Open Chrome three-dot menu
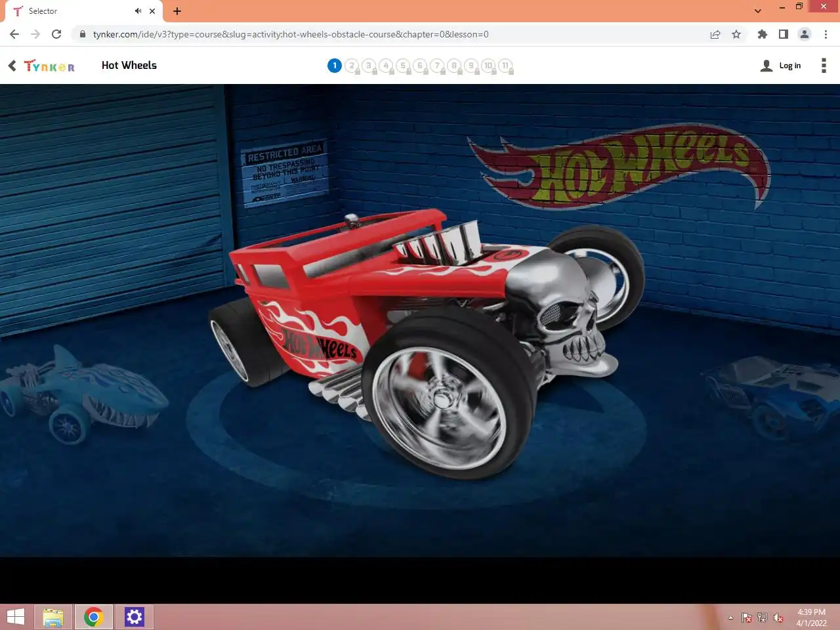840x630 pixels. (x=826, y=34)
